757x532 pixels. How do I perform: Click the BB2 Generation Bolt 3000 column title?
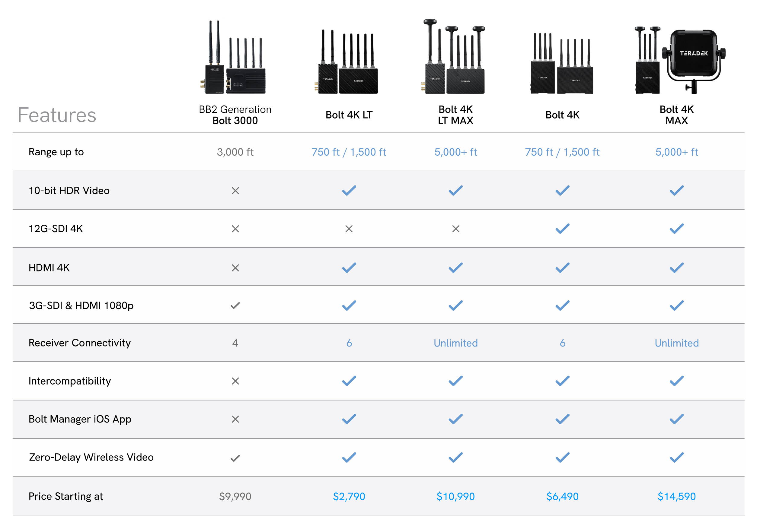235,115
